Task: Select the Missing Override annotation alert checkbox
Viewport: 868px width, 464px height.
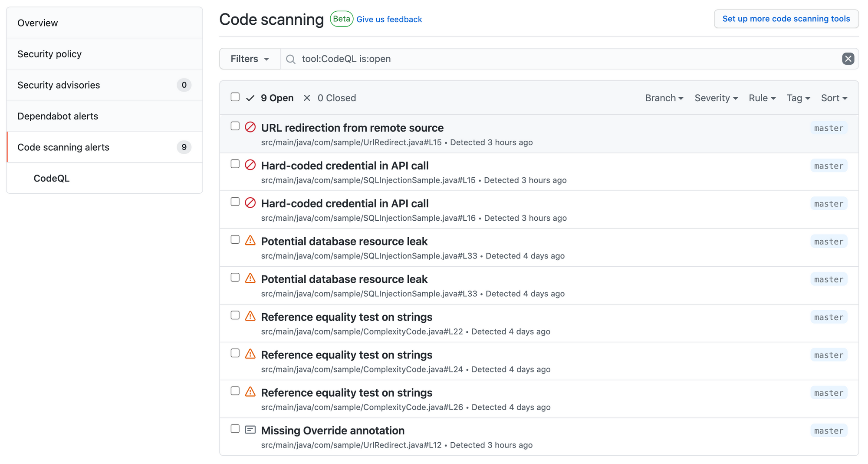Action: click(x=235, y=429)
